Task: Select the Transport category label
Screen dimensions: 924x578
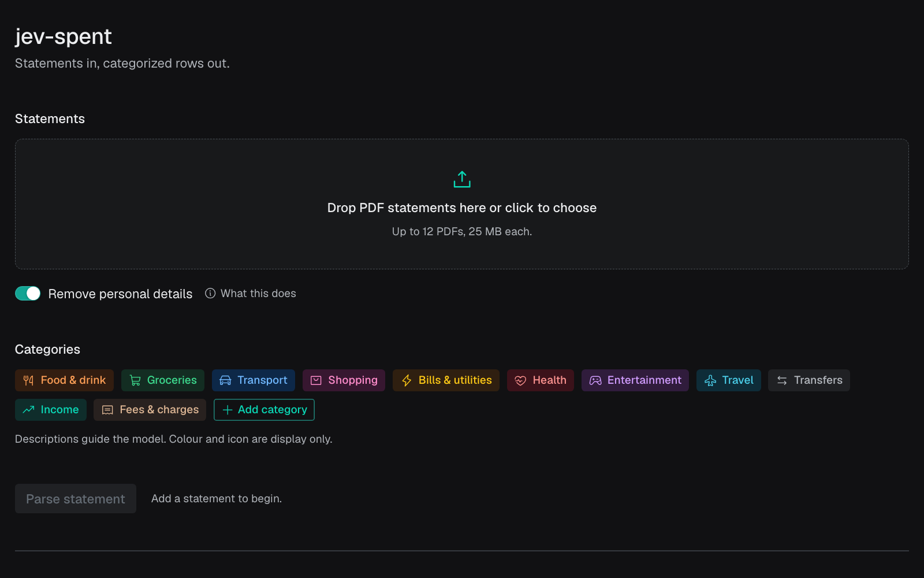Action: (x=262, y=380)
